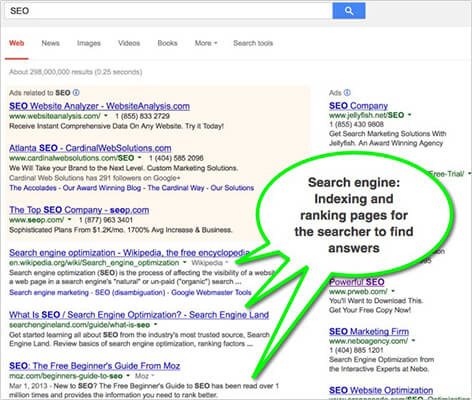
Task: Select the Books tab
Action: [167, 43]
